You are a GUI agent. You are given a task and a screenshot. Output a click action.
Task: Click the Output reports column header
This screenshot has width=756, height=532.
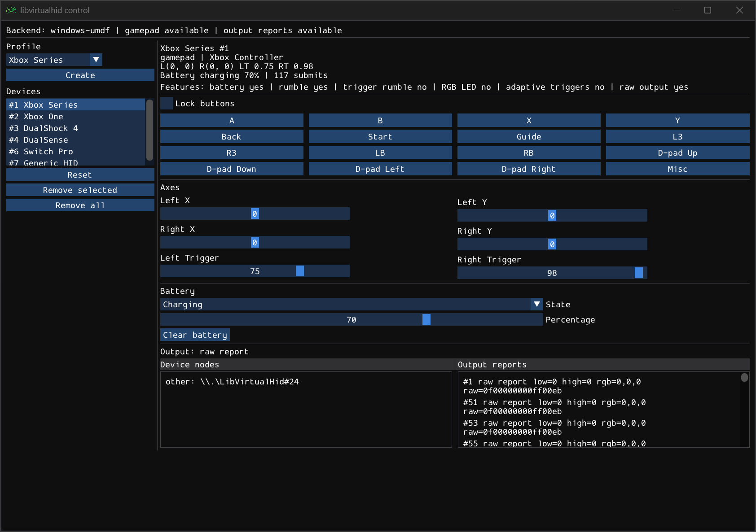603,364
